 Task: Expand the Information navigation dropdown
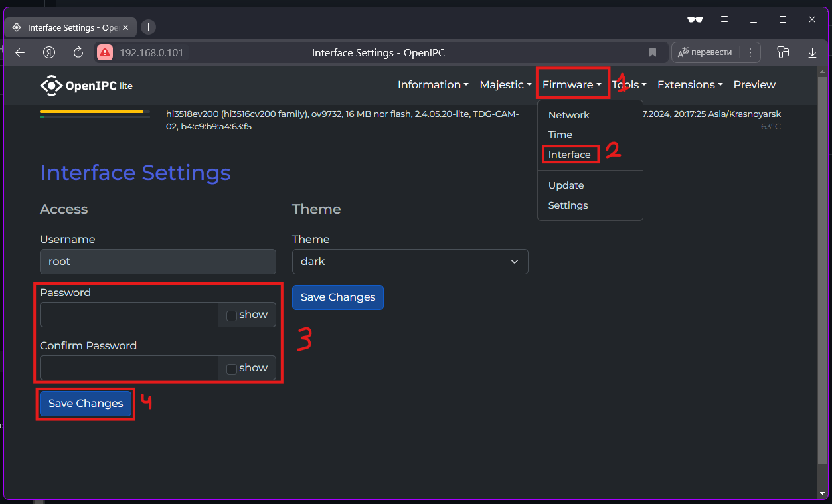[x=433, y=85]
